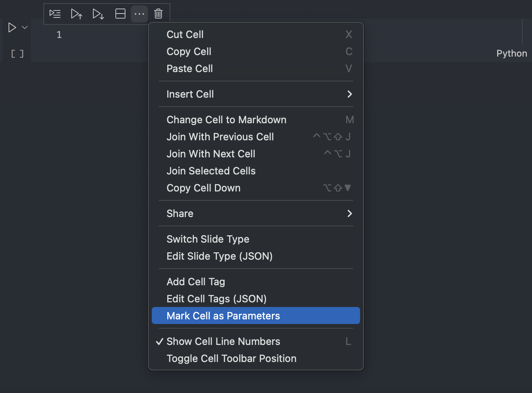This screenshot has height=393, width=532.
Task: Toggle Show Cell Line Numbers
Action: pos(256,341)
